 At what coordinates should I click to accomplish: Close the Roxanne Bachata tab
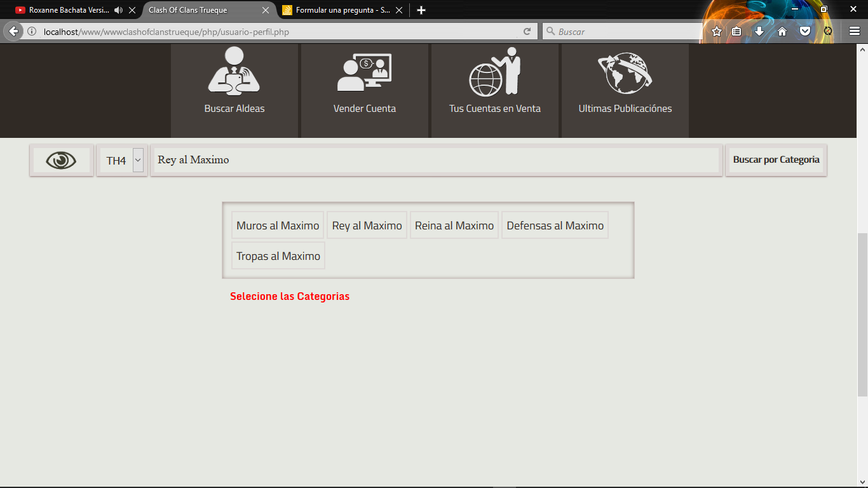pos(132,10)
